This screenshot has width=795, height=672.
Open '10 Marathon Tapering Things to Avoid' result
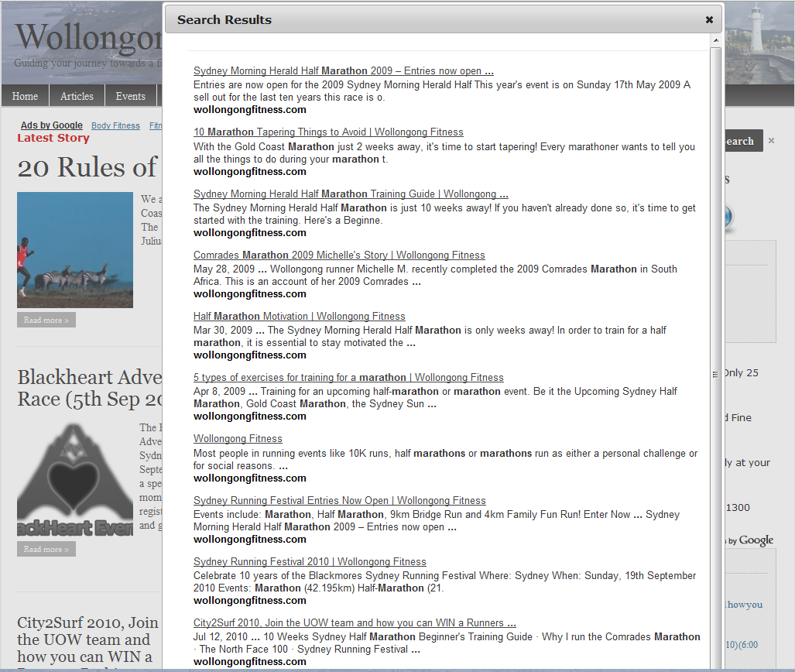tap(328, 132)
